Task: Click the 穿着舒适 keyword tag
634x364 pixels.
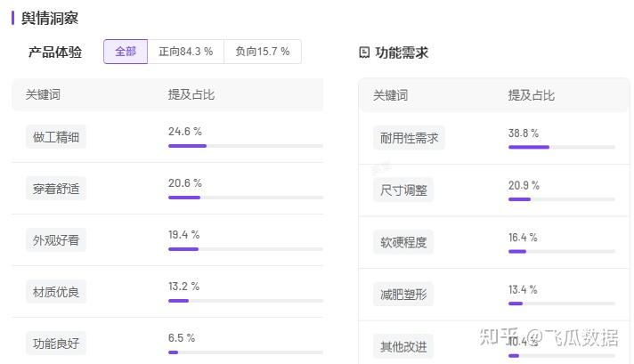Action: [x=56, y=189]
